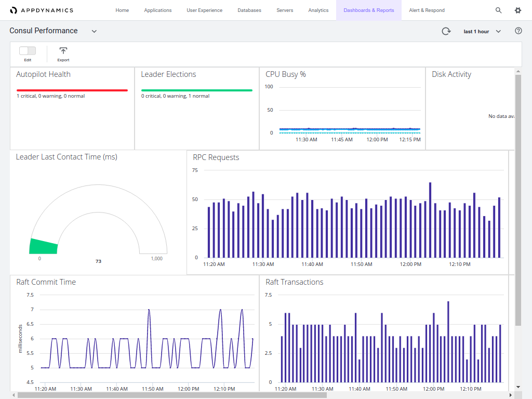The width and height of the screenshot is (532, 399).
Task: Enable dashboard Edit mode toggle
Action: pyautogui.click(x=27, y=51)
